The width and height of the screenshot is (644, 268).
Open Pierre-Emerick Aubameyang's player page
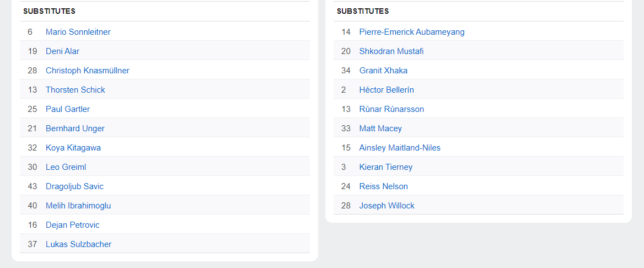[411, 32]
